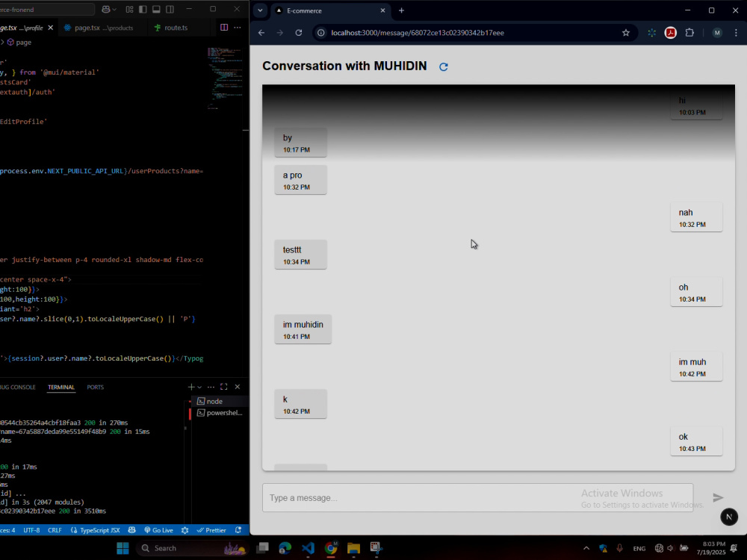
Task: Select the powershell terminal instance
Action: click(219, 413)
